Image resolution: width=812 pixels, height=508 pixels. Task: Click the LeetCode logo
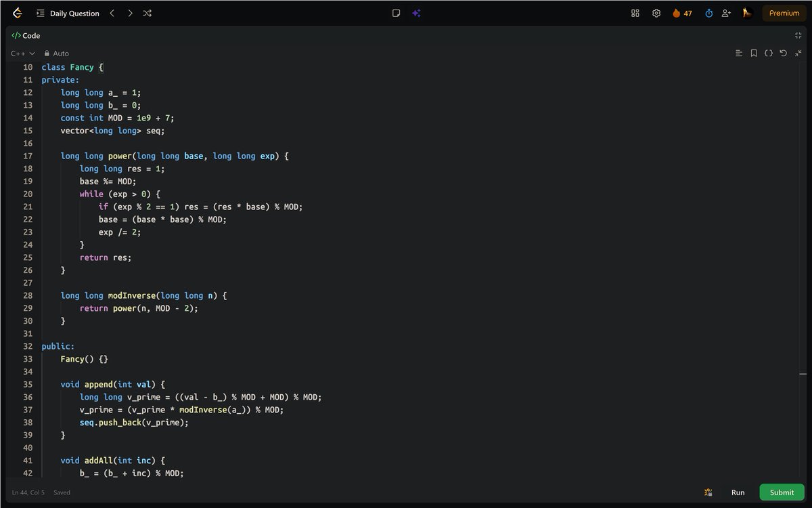pos(18,13)
